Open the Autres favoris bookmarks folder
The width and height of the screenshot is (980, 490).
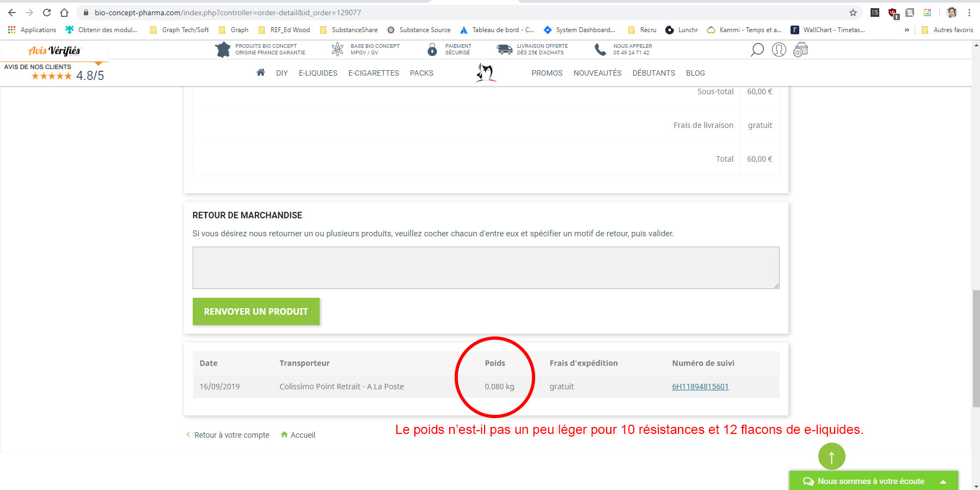[x=947, y=30]
